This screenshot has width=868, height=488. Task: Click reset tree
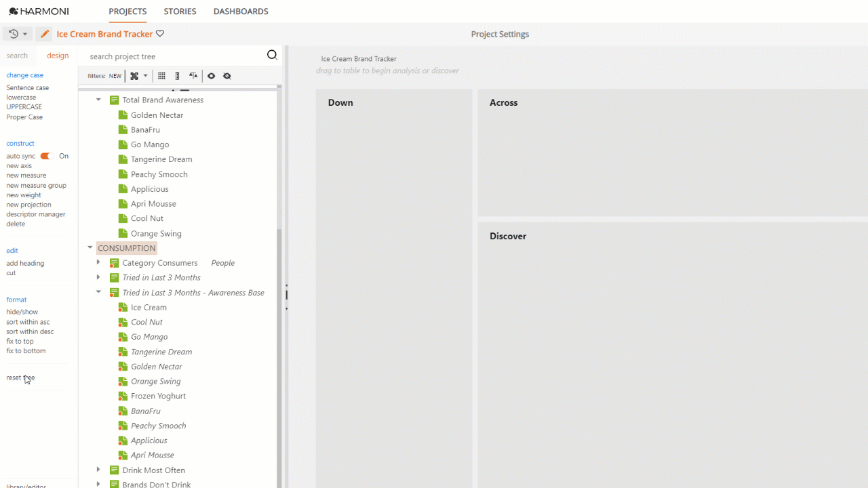(20, 378)
